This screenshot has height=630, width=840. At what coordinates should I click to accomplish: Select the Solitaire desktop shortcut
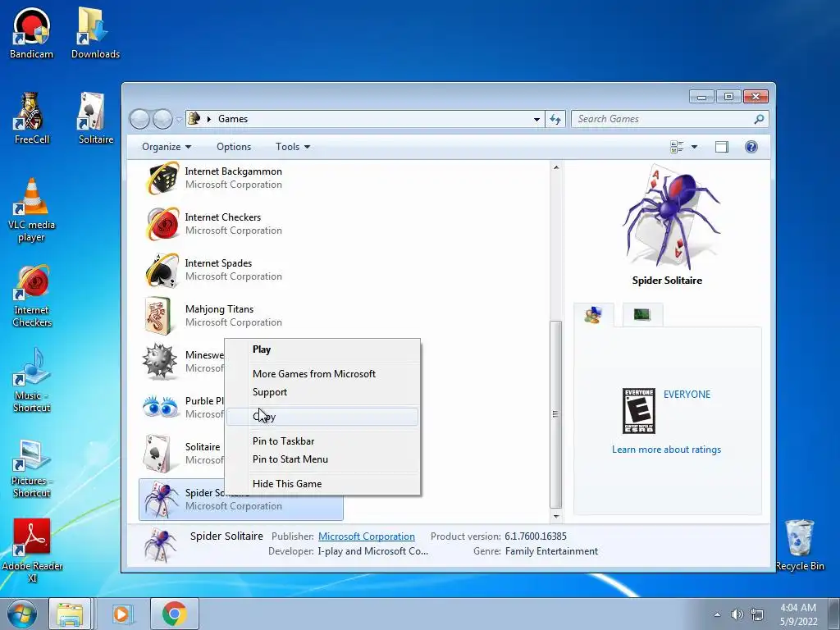tap(95, 118)
